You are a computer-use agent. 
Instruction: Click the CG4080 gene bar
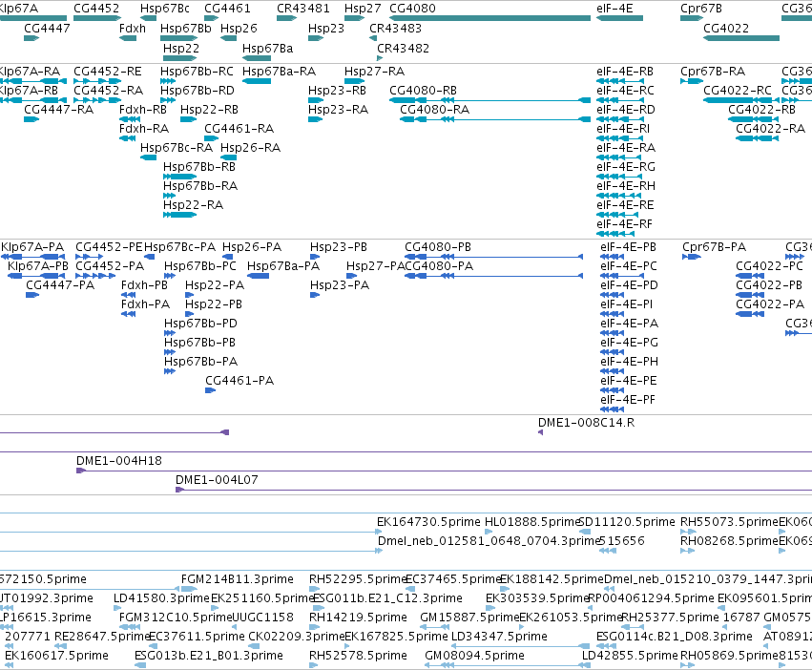coord(489,18)
